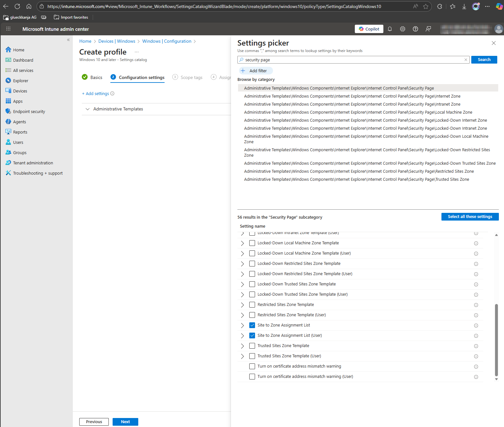Viewport: 504px width, 427px height.
Task: Collapse the Administrative Templates section
Action: point(88,109)
